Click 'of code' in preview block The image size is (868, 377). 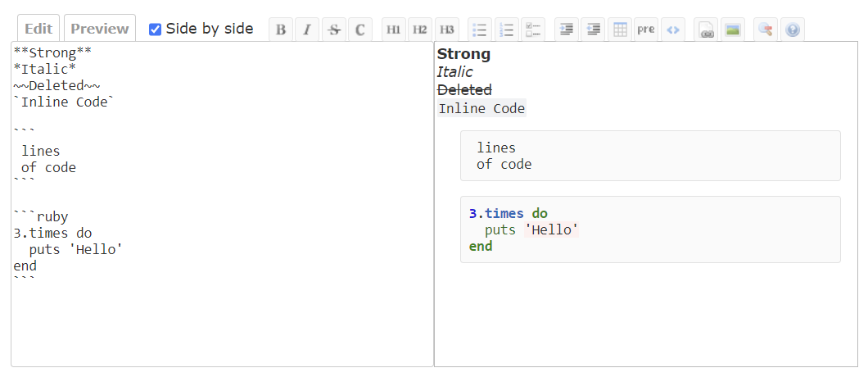tap(504, 165)
